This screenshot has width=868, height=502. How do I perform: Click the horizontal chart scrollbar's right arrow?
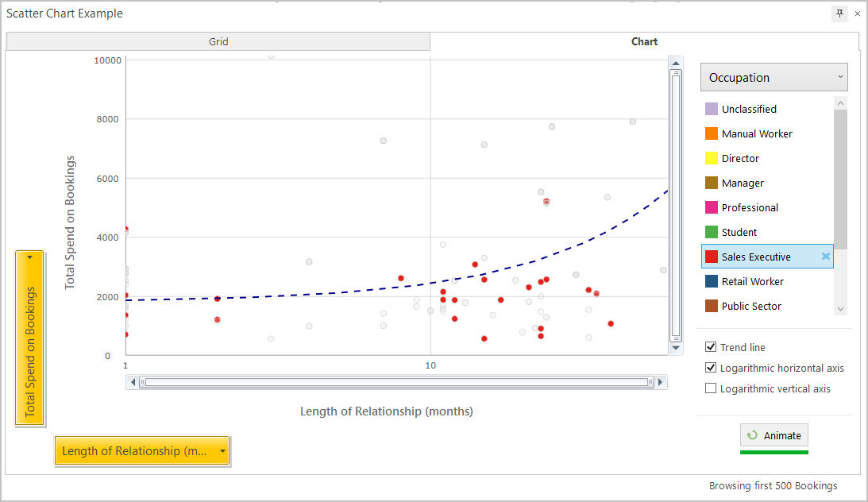point(660,382)
